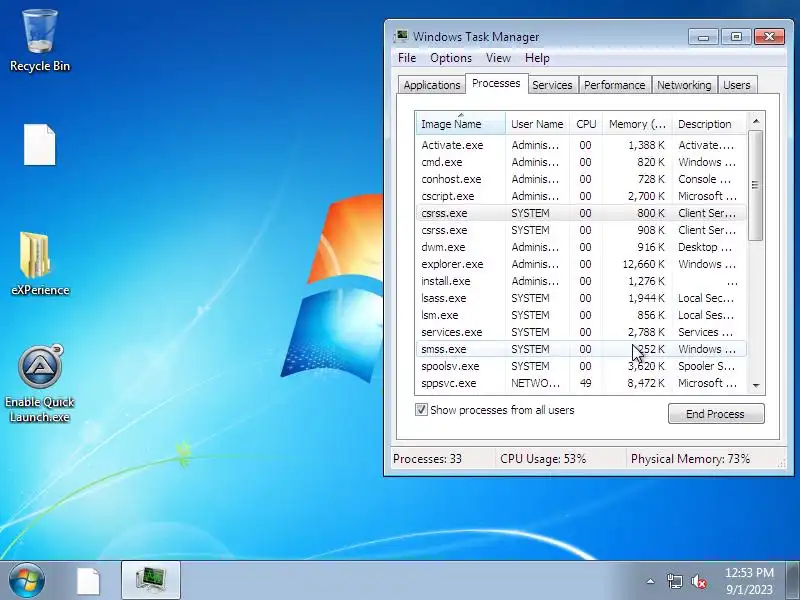Image resolution: width=800 pixels, height=600 pixels.
Task: Open the Performance tab
Action: click(x=614, y=85)
